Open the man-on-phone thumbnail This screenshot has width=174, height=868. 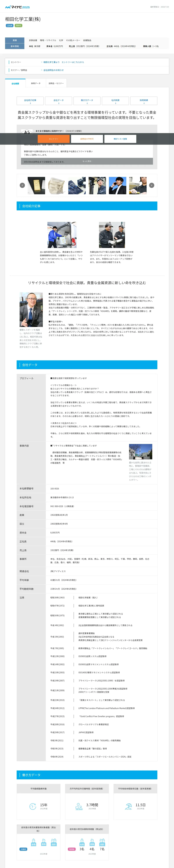[118, 185]
